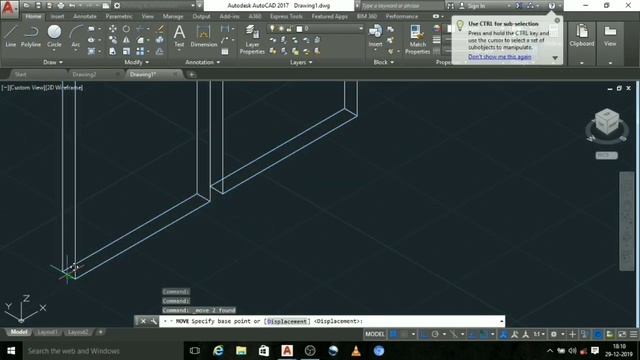Click the command line customize wrench icon

153,321
